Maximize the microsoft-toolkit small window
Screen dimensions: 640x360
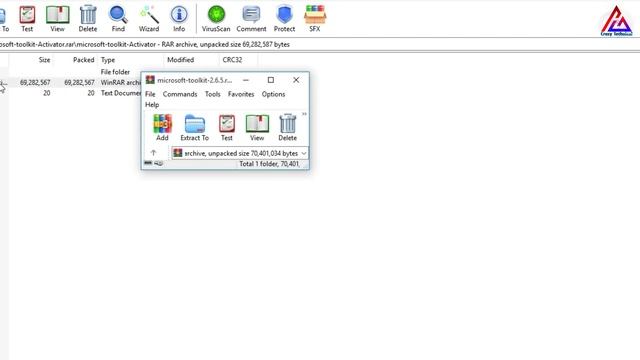pos(271,80)
